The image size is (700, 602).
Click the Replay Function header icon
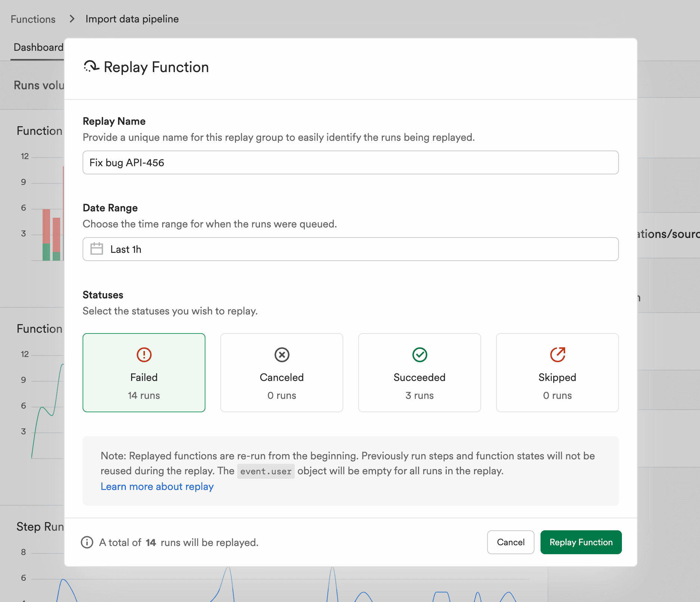(91, 67)
